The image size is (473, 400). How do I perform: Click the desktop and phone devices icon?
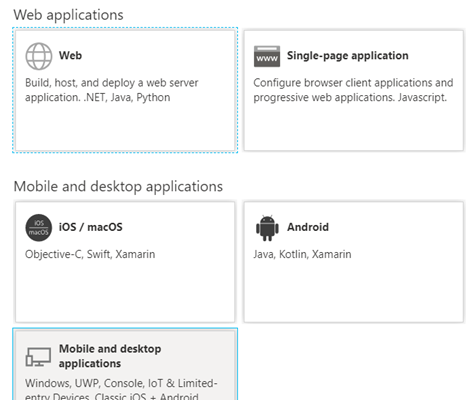(x=38, y=357)
